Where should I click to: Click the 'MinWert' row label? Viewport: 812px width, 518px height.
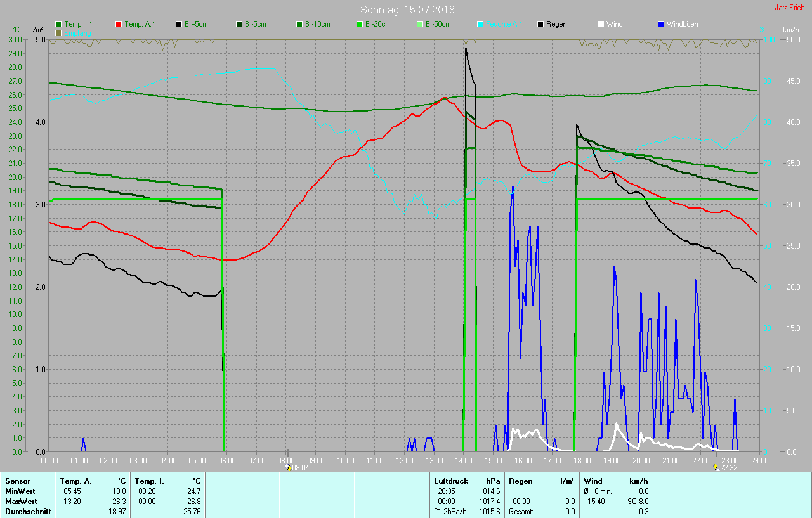(x=19, y=491)
